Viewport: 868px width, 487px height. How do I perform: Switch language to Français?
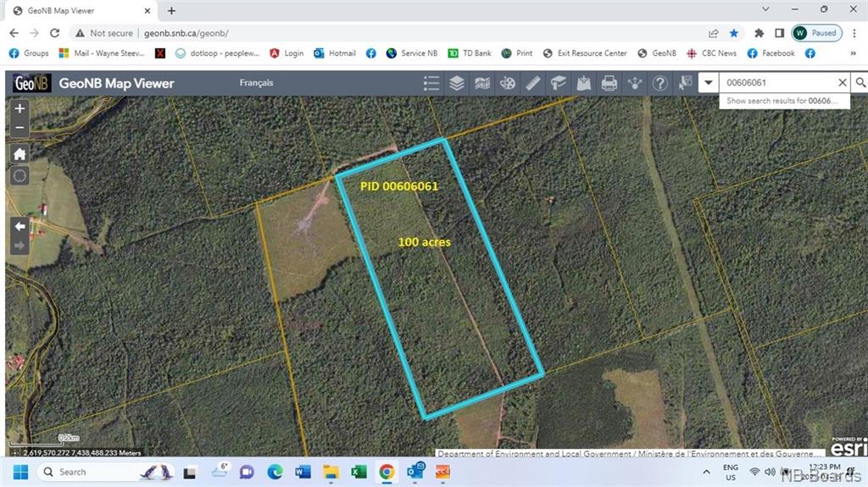256,82
